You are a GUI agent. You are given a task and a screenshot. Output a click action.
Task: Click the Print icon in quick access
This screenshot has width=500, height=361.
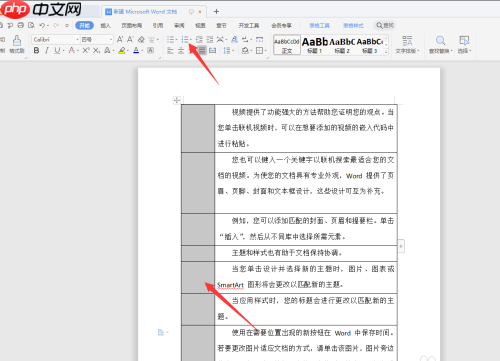coord(20,25)
